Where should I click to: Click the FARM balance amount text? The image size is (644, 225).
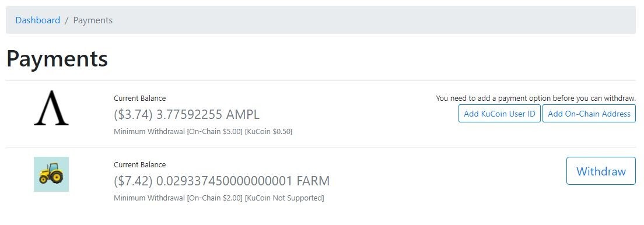pyautogui.click(x=222, y=181)
